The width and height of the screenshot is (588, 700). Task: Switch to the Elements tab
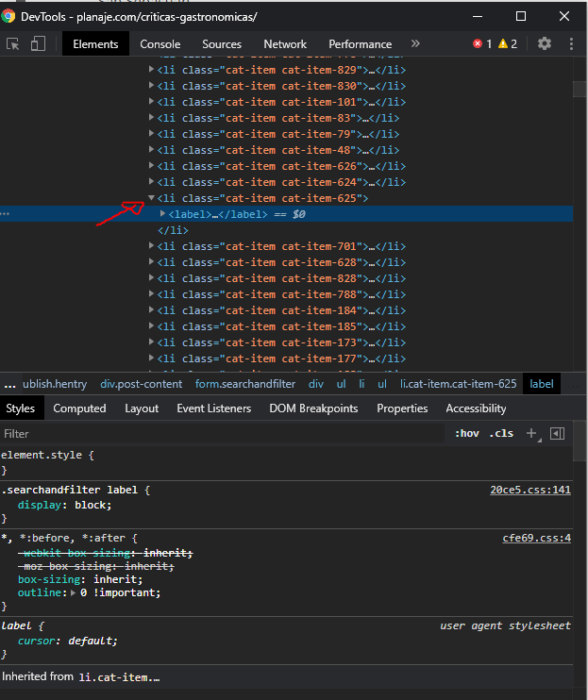[x=95, y=43]
